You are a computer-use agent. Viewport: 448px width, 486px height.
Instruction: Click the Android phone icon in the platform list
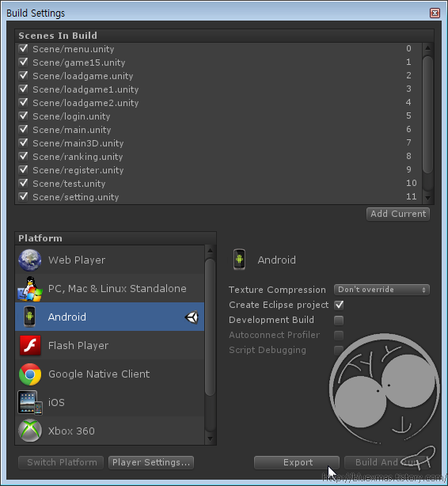[x=30, y=317]
